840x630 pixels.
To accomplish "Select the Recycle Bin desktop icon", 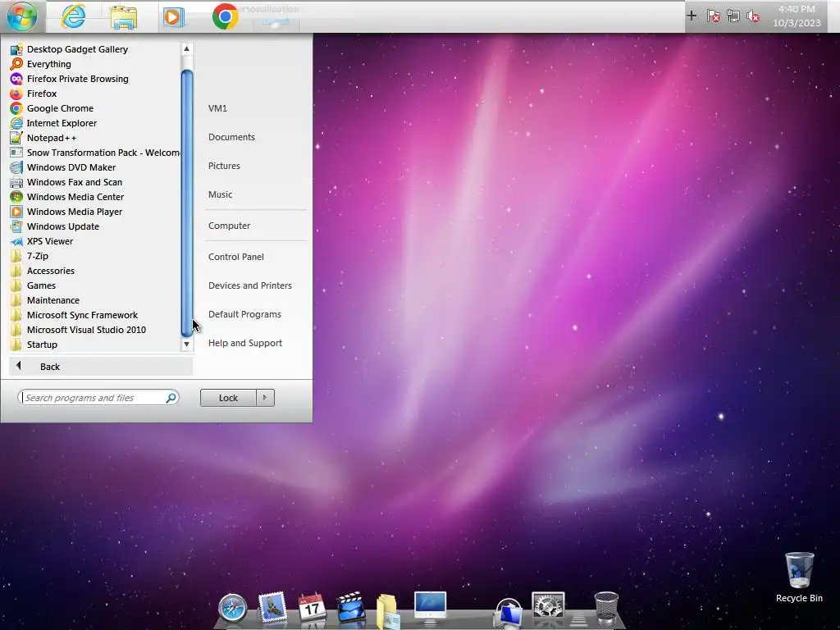I will click(x=799, y=577).
